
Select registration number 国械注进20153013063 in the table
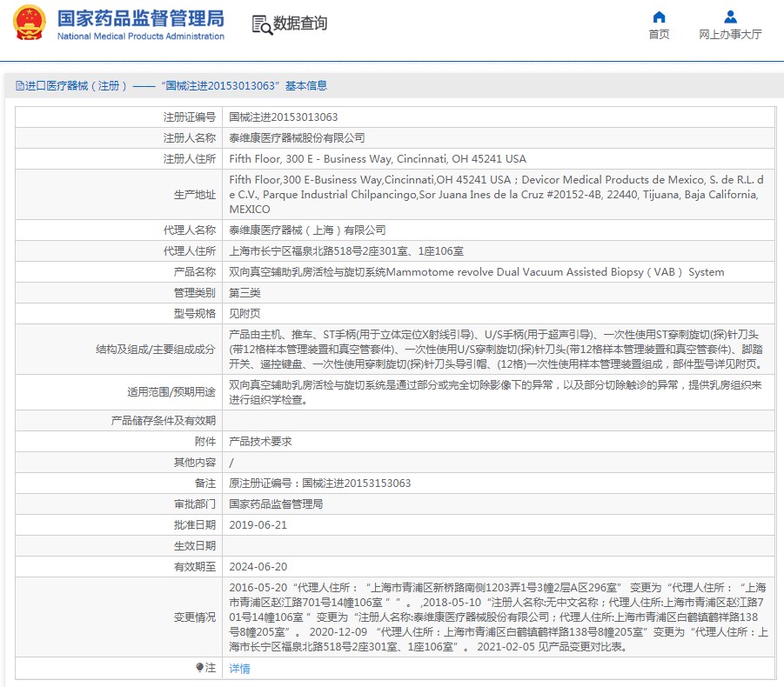(284, 117)
